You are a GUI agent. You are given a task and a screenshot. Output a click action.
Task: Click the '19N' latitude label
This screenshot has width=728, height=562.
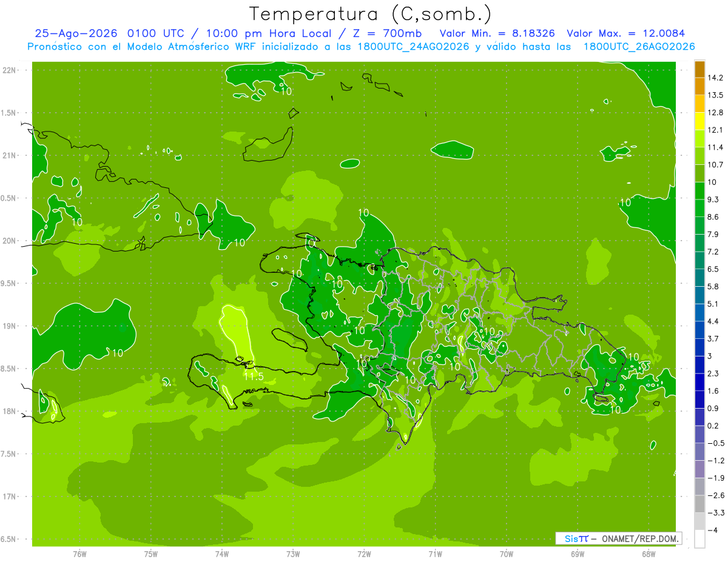(x=10, y=326)
